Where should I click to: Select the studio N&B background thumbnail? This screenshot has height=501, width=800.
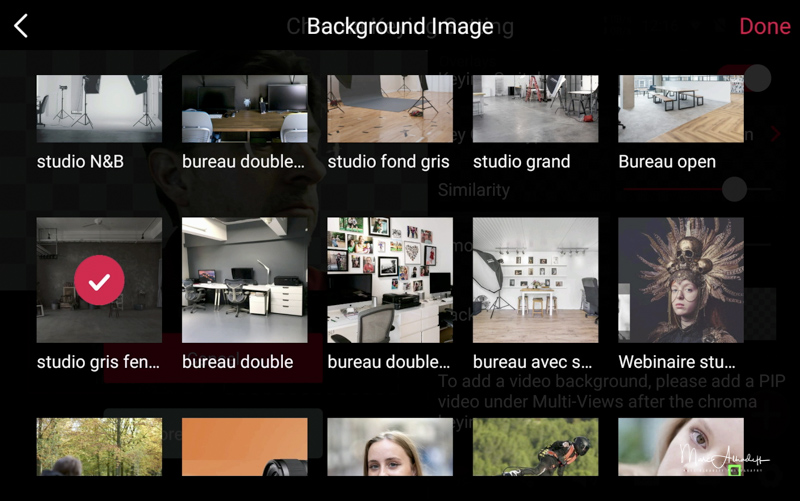click(x=99, y=109)
